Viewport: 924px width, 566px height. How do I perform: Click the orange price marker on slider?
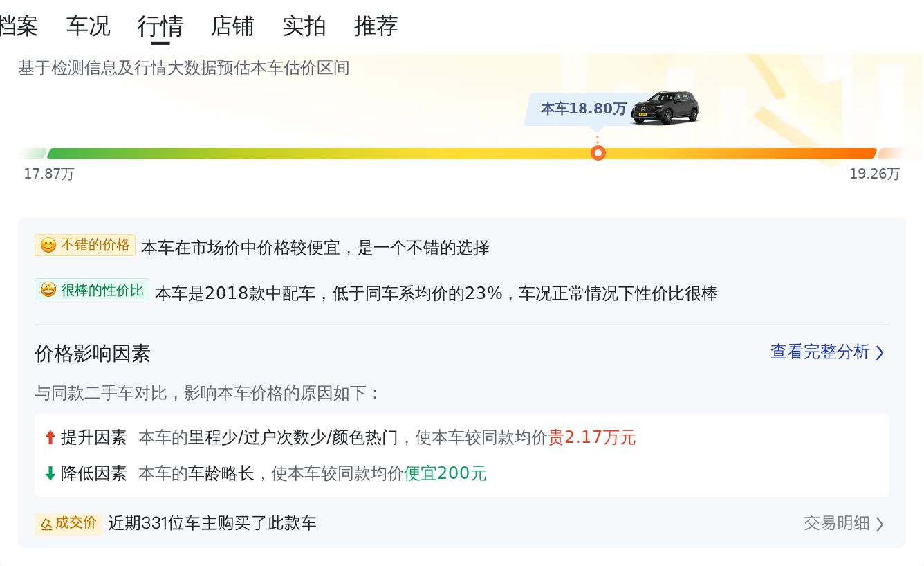pyautogui.click(x=598, y=153)
